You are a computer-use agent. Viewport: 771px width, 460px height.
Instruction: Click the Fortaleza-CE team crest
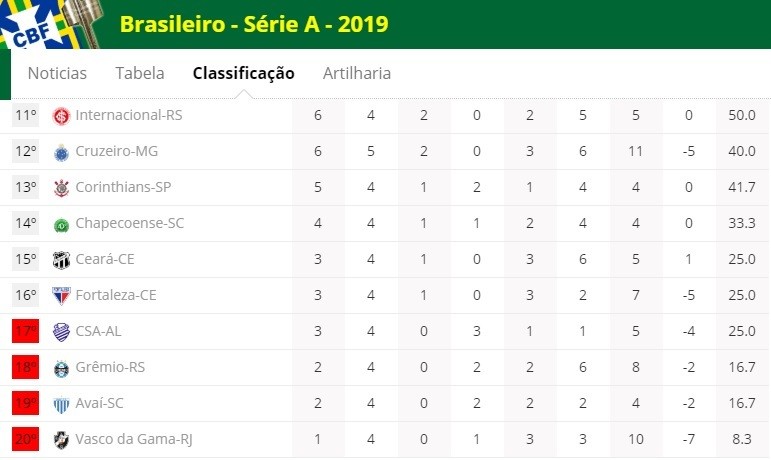coord(61,296)
